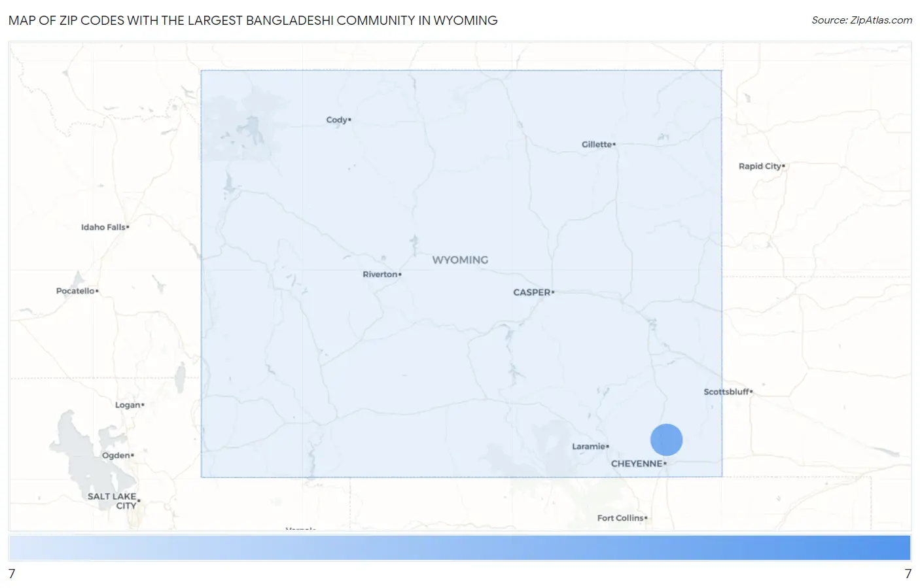Click the Scottsbluff city label

click(x=728, y=392)
